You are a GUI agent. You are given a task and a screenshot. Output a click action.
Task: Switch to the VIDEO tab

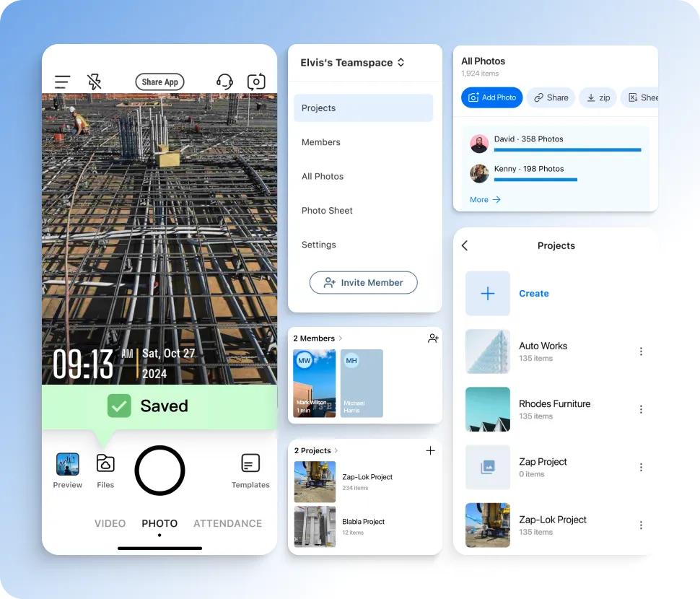pos(110,523)
